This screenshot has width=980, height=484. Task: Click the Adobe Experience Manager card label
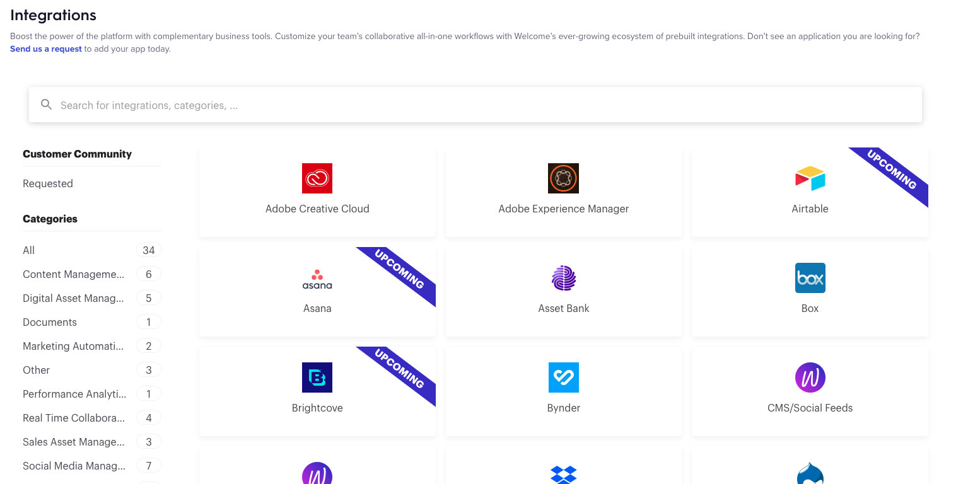(x=564, y=209)
